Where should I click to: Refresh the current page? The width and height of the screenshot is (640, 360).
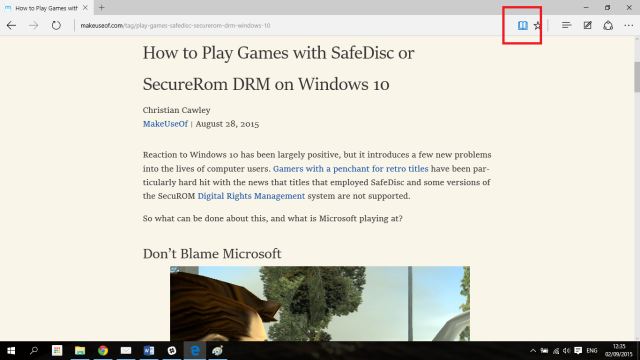[x=56, y=25]
